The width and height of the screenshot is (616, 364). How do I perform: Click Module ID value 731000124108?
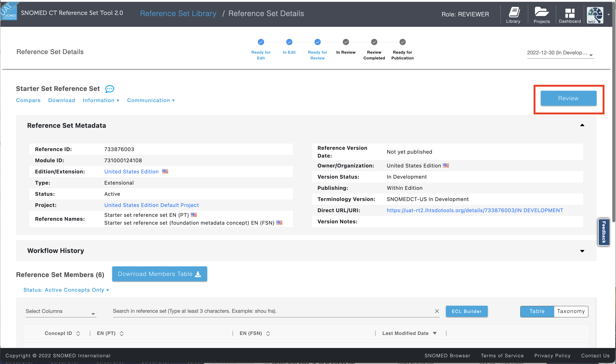coord(123,160)
